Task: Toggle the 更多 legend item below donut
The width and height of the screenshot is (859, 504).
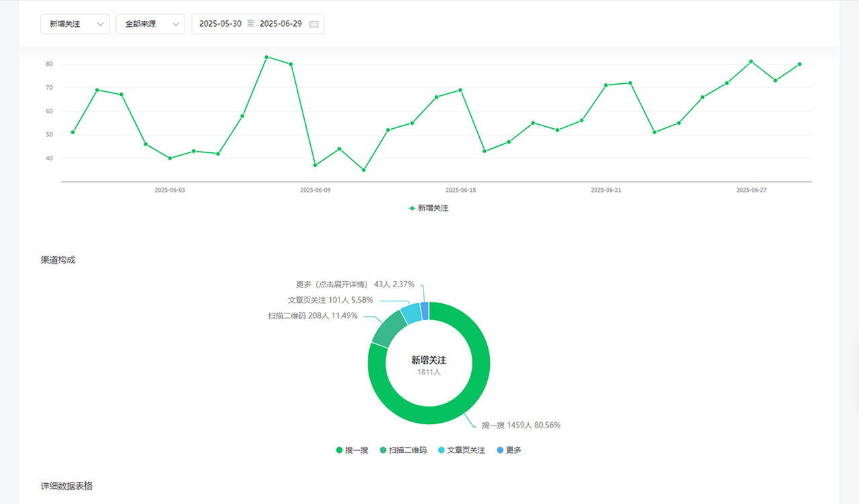Action: (509, 450)
